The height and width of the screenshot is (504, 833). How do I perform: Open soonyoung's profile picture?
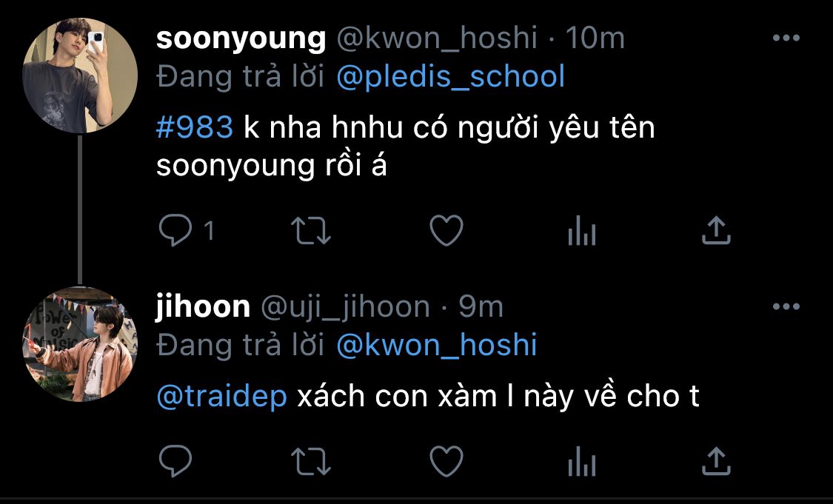click(80, 75)
